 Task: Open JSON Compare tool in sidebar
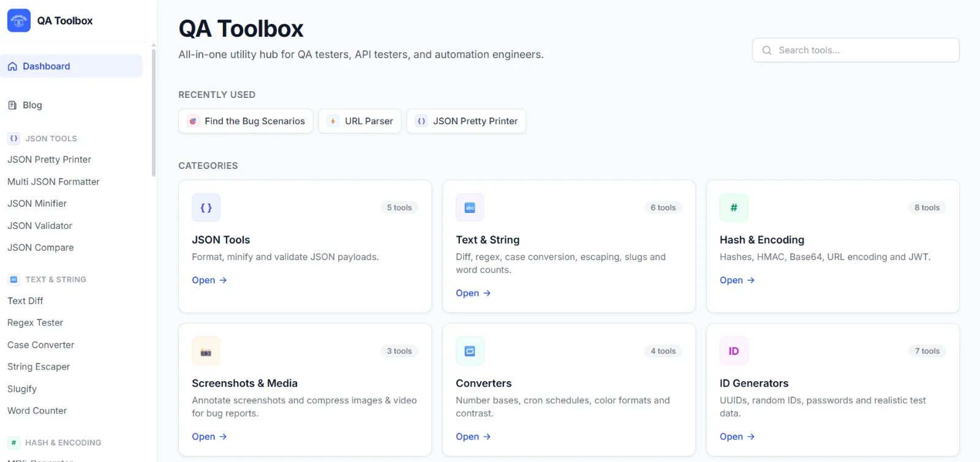point(40,248)
